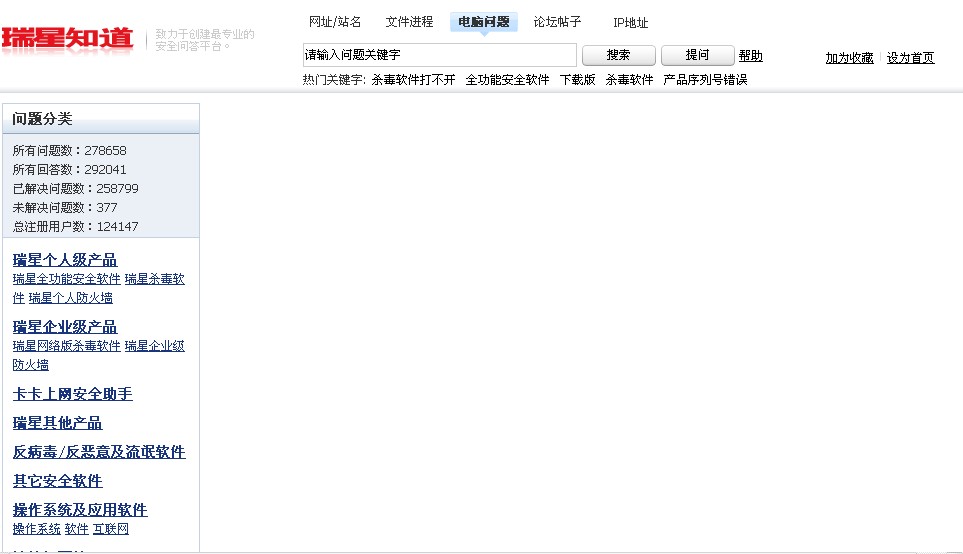Select hot keyword 产品序列号错误

(x=705, y=80)
